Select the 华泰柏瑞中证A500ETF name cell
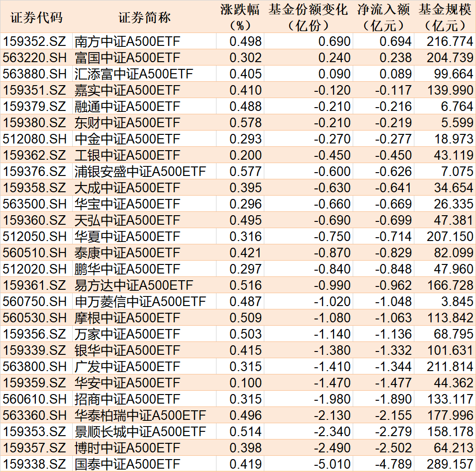476x472 pixels. click(144, 415)
